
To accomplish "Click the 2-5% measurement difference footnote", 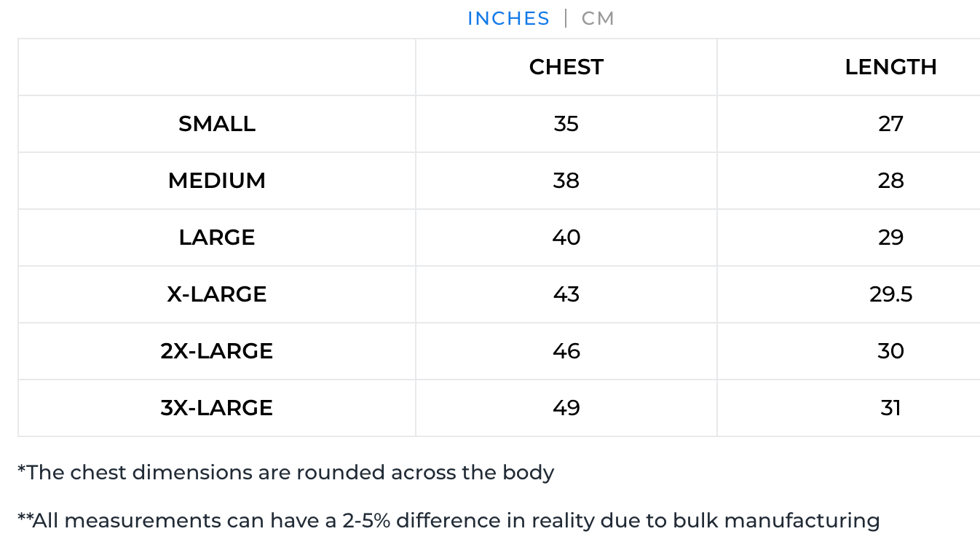I will click(x=448, y=521).
